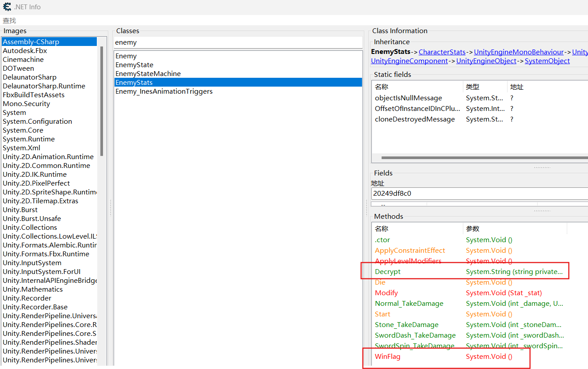Screen dimensions: 588x369
Task: Select the EnemyStateMachine class
Action: tap(148, 74)
